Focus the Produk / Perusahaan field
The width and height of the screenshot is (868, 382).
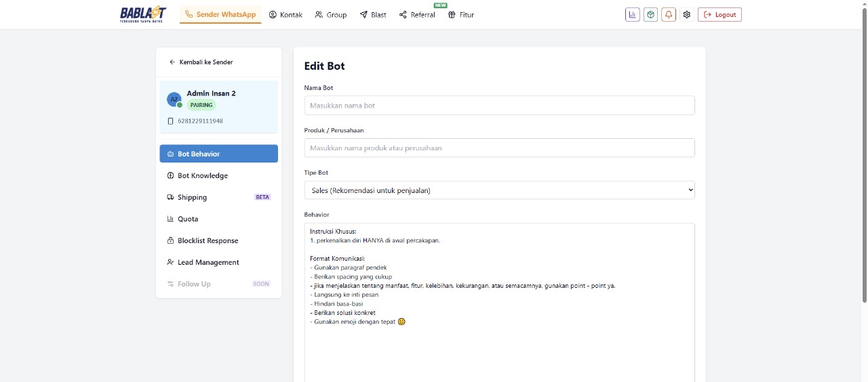click(499, 148)
